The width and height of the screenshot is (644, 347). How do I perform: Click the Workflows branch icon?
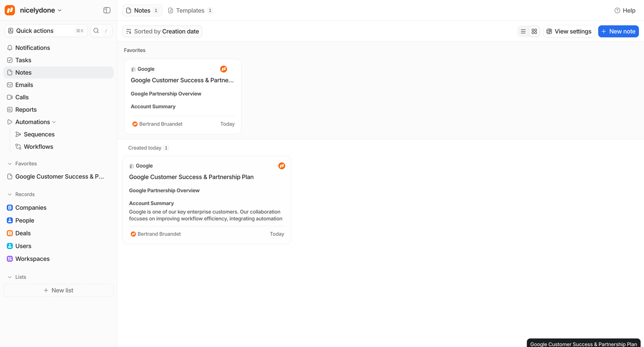(18, 147)
